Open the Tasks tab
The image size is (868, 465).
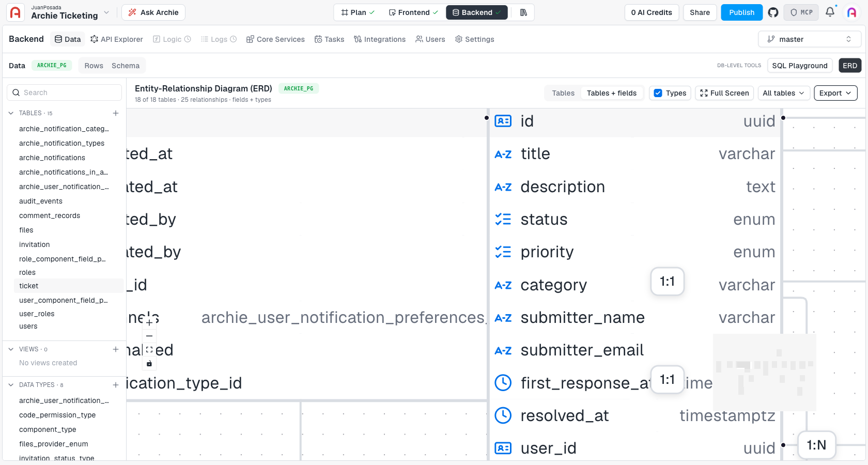coord(329,39)
